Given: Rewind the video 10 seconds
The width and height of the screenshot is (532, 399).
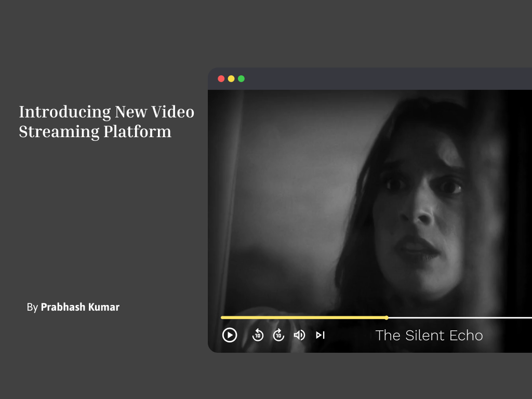Looking at the screenshot, I should (258, 335).
